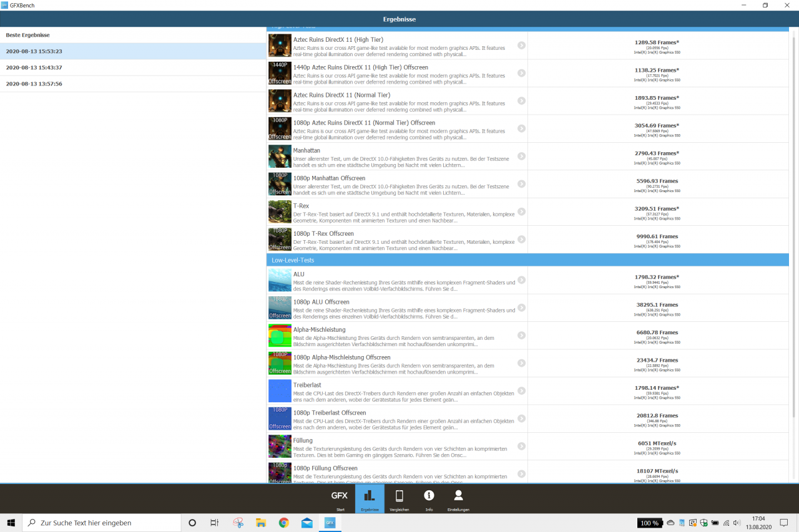Expand details arrow for the ALU test
This screenshot has width=799, height=532.
click(x=521, y=280)
